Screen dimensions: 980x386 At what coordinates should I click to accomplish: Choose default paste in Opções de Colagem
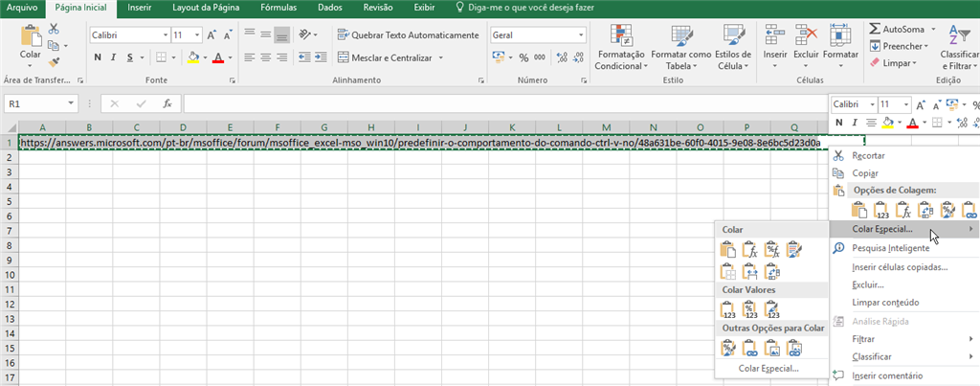[860, 211]
